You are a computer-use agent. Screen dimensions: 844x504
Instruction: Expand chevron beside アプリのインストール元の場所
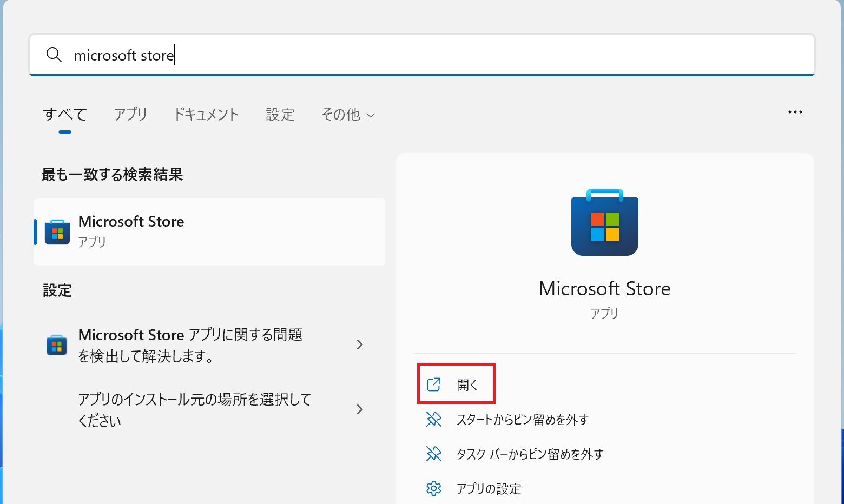coord(360,409)
